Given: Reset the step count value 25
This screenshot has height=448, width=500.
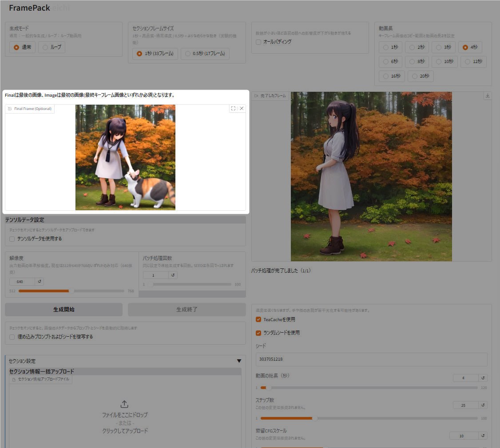Looking at the screenshot, I should click(483, 405).
